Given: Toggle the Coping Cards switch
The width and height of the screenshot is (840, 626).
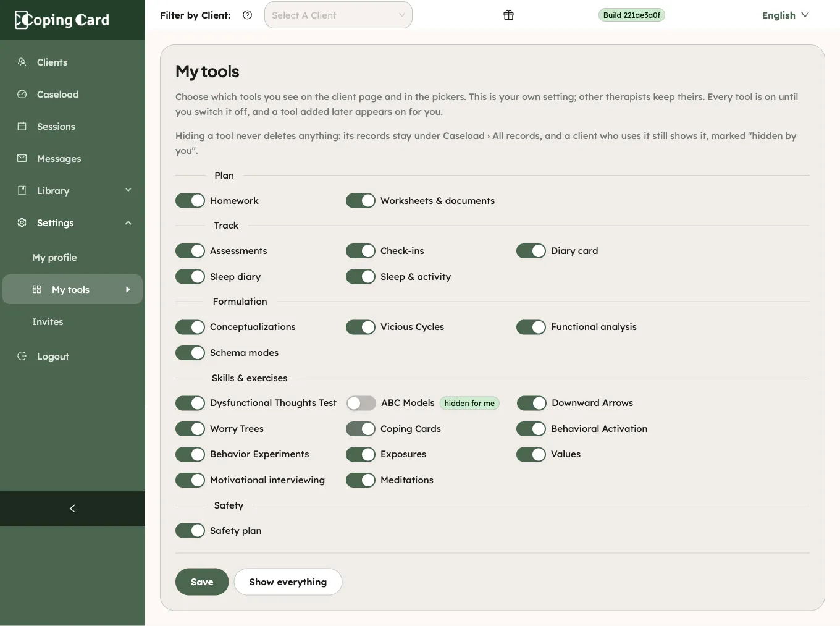Looking at the screenshot, I should coord(361,429).
